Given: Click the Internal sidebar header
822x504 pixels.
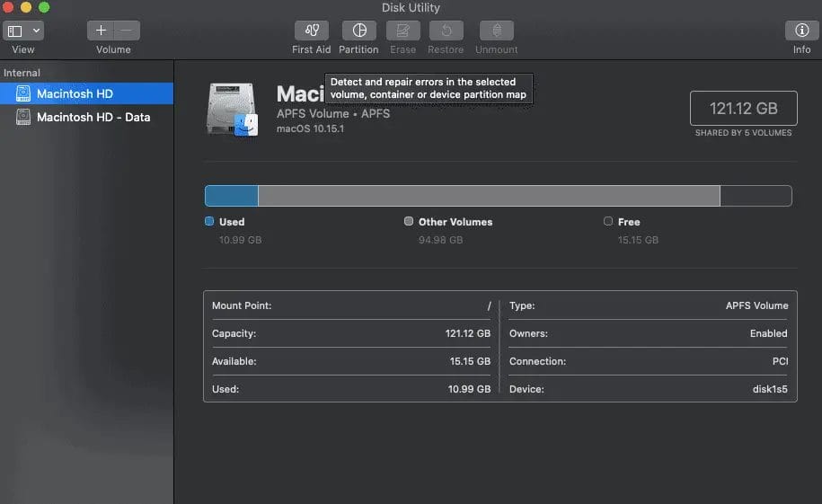Looking at the screenshot, I should click(22, 73).
